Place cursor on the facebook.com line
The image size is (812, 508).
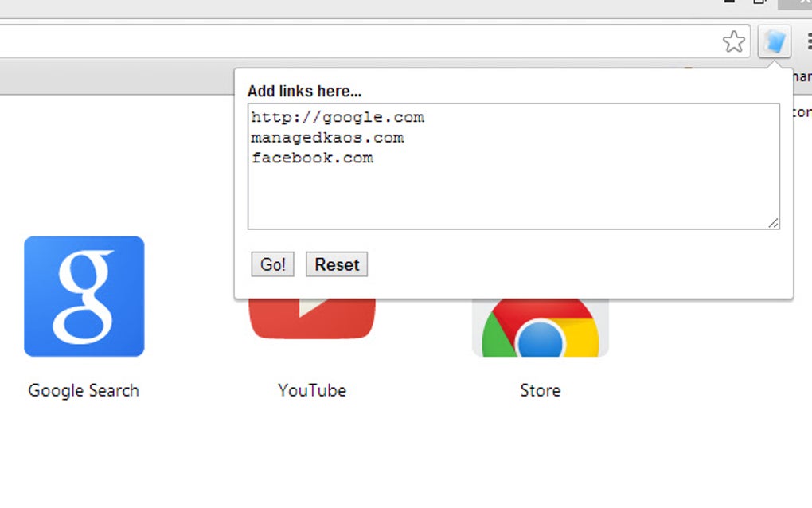(312, 158)
